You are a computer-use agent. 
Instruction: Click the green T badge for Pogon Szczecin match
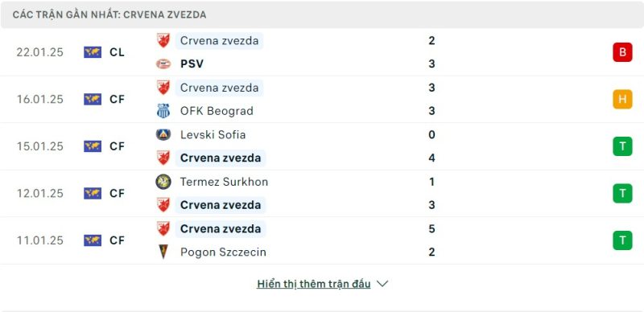(622, 240)
